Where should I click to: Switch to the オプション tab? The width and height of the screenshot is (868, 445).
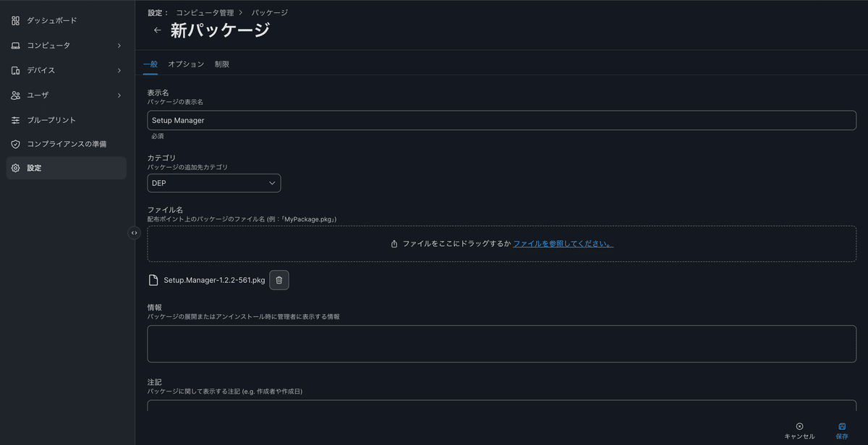(x=186, y=64)
